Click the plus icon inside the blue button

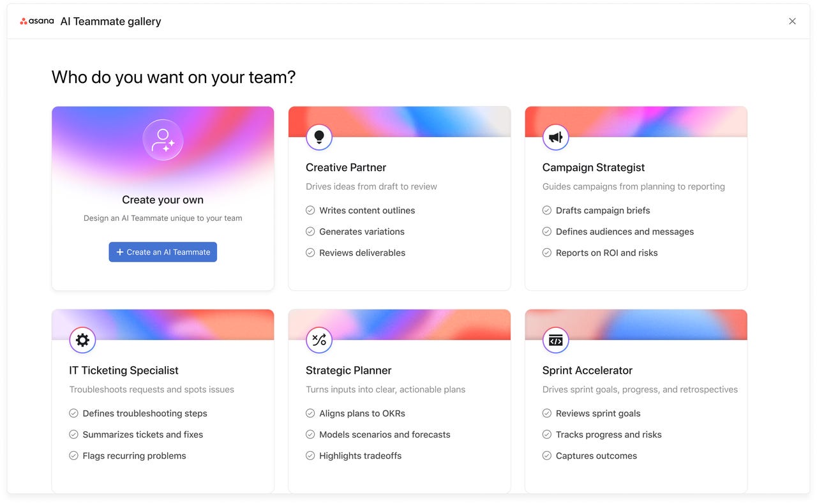(x=119, y=252)
